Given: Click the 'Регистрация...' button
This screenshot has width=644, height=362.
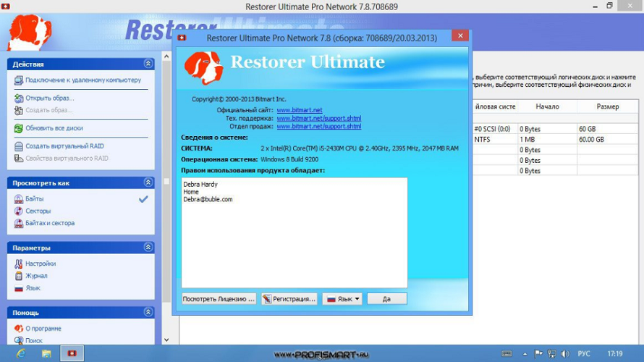Looking at the screenshot, I should (289, 299).
